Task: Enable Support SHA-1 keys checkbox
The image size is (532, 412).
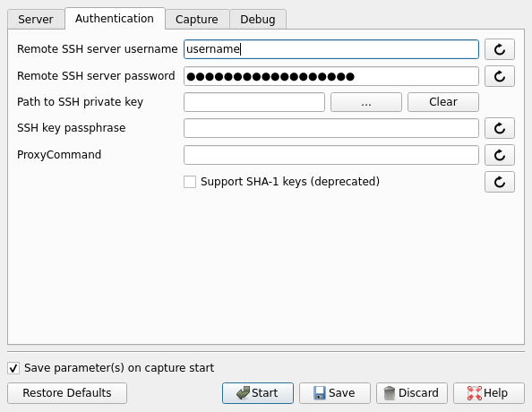Action: (x=190, y=182)
